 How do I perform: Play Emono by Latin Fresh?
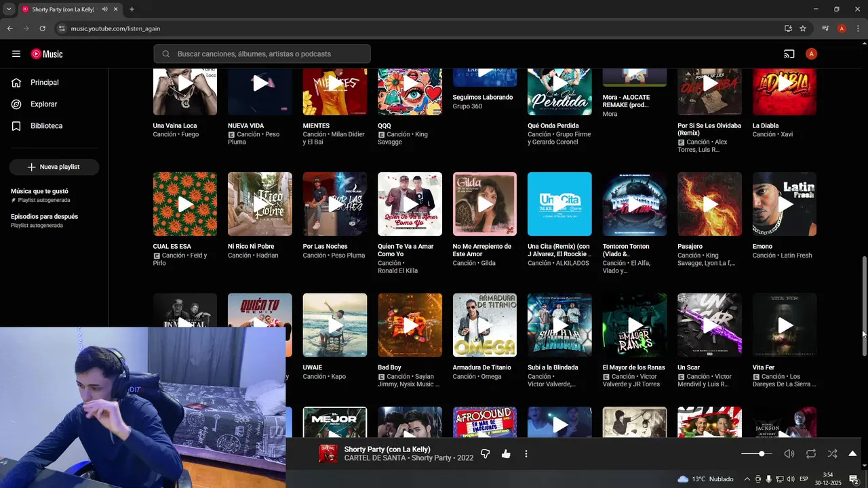[785, 204]
